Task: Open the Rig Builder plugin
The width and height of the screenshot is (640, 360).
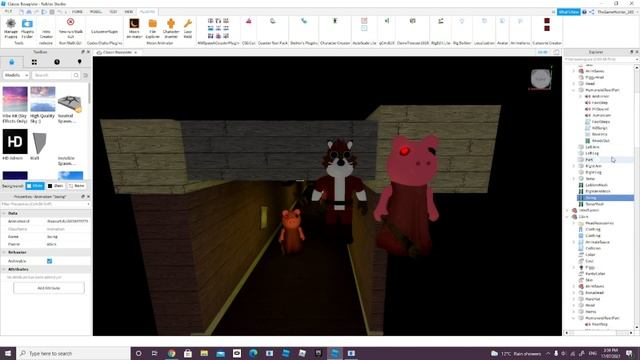Action: click(x=462, y=21)
